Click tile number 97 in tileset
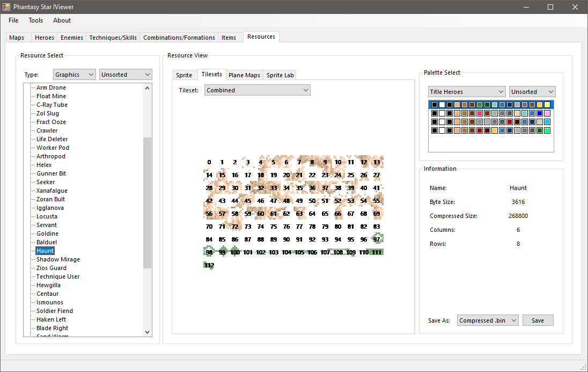 (377, 239)
